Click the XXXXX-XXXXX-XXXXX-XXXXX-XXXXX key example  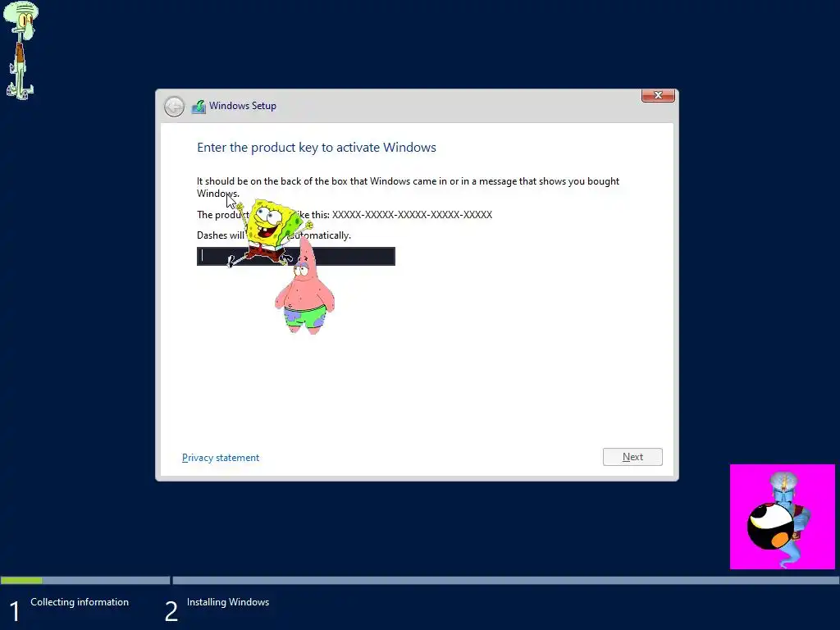pos(412,215)
